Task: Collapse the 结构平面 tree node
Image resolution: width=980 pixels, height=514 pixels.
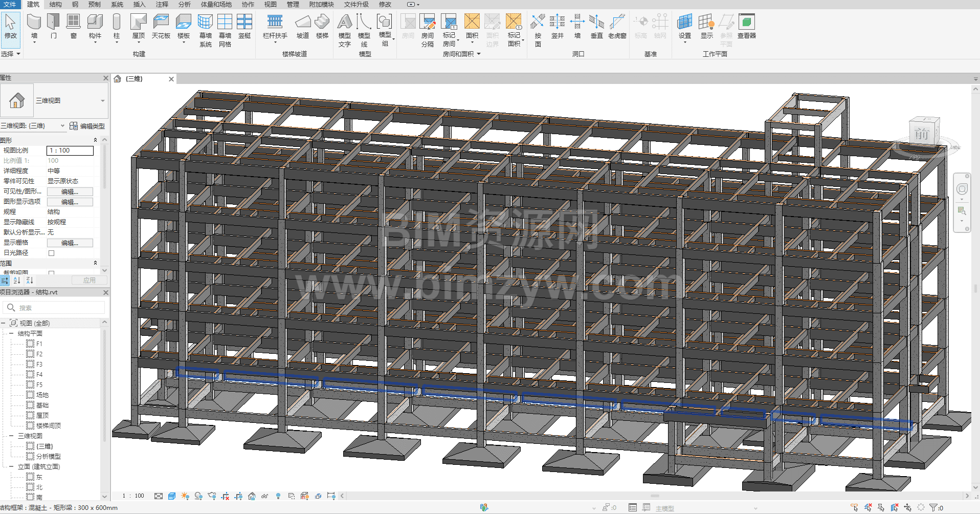Action: tap(11, 333)
